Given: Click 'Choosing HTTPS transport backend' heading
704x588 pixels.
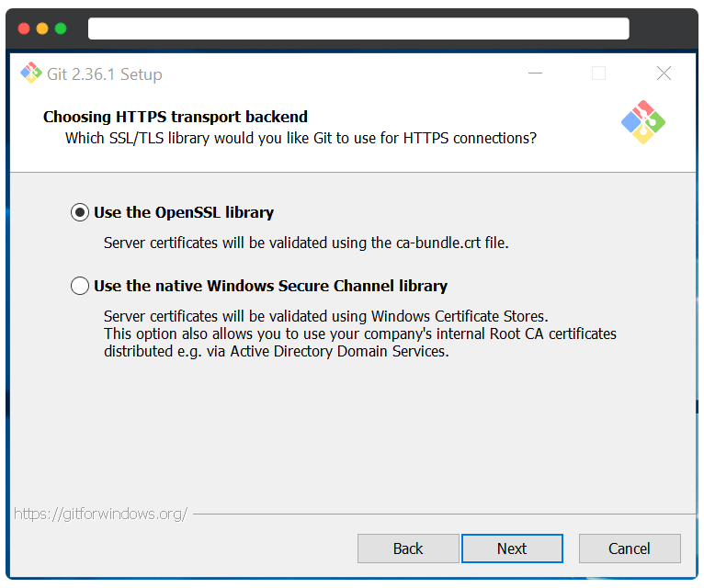Looking at the screenshot, I should point(176,117).
